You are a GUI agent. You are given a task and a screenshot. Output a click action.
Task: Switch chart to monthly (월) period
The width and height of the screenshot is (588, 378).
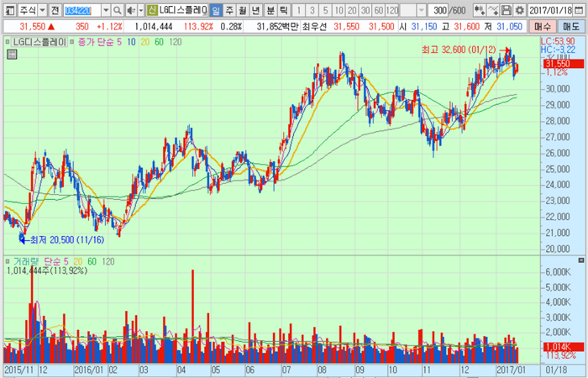tap(244, 10)
